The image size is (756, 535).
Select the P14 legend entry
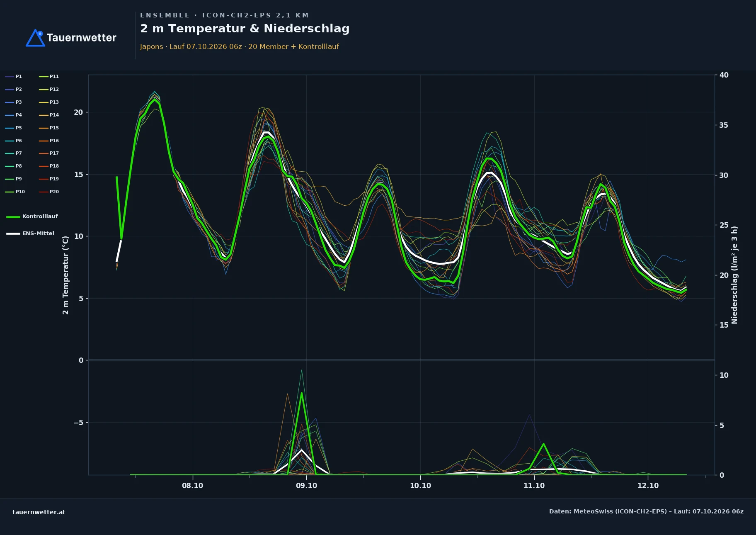[49, 115]
